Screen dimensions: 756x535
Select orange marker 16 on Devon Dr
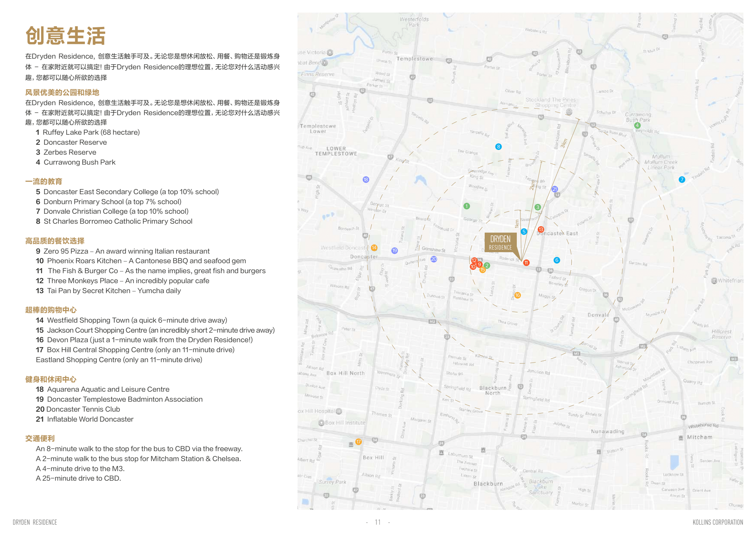518,295
